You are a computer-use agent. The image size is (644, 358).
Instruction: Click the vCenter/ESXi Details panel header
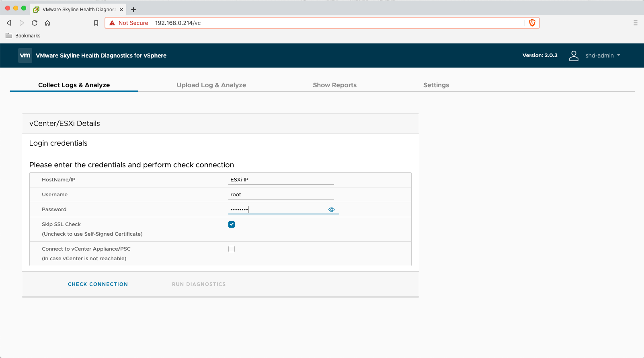point(220,123)
